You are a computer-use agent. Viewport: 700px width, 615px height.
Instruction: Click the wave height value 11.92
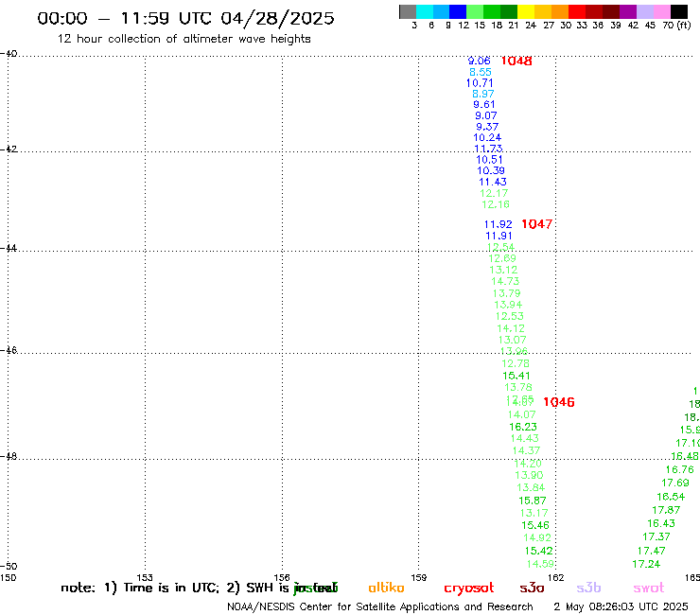click(x=499, y=224)
